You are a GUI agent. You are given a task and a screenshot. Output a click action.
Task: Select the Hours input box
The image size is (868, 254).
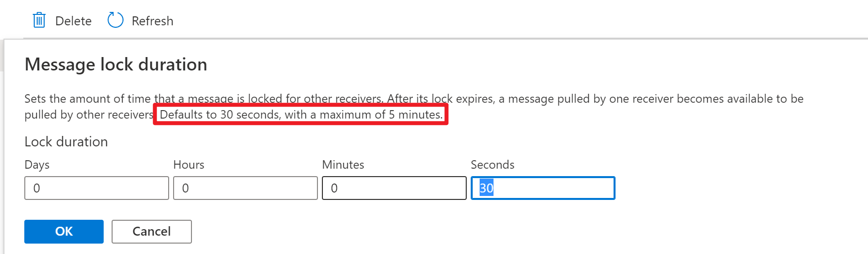tap(246, 188)
